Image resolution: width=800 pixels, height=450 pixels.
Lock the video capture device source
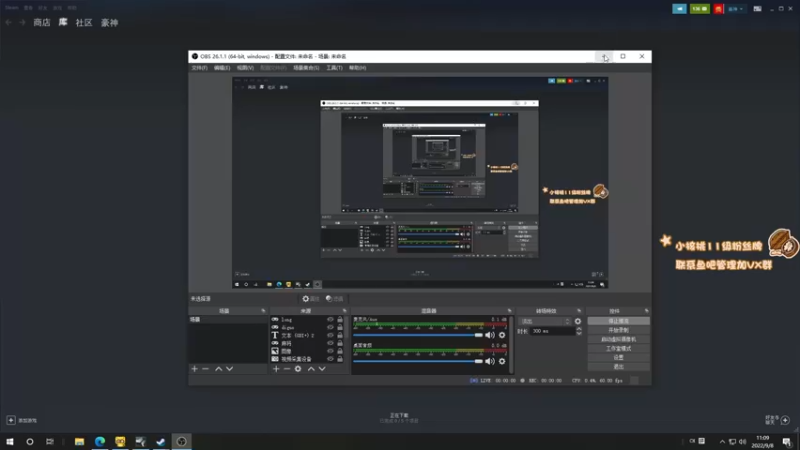tap(340, 359)
